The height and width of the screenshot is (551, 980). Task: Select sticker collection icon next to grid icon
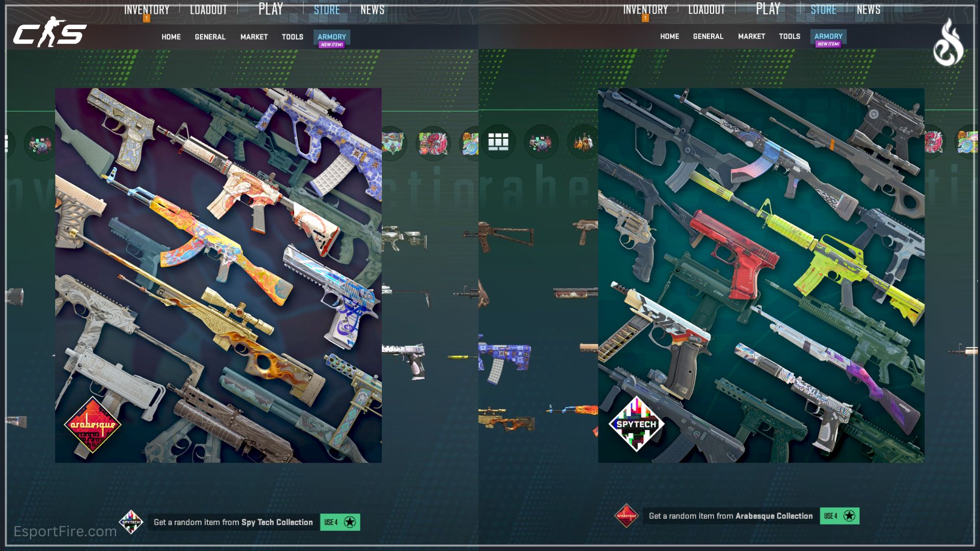pos(541,142)
